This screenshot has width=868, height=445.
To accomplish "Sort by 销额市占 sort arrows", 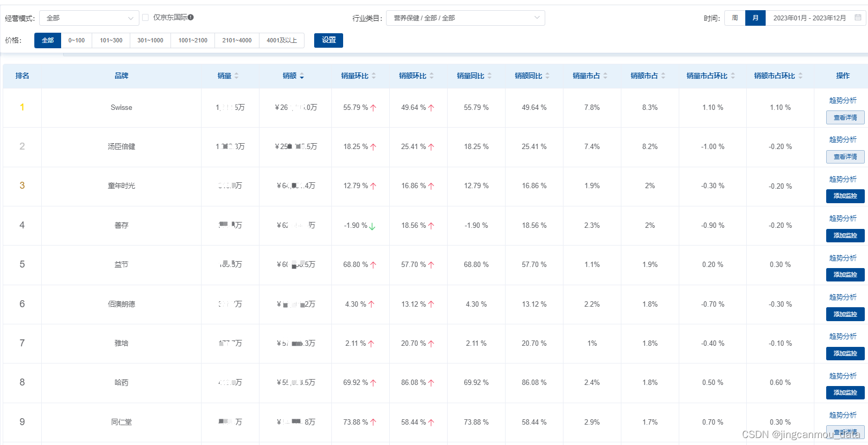I will (663, 76).
